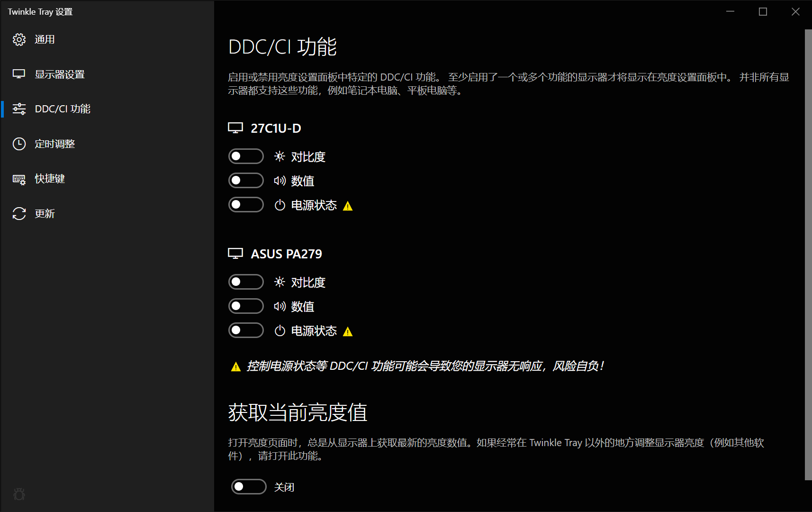Enable 数值 volume toggle for ASUS PA279

(x=246, y=306)
